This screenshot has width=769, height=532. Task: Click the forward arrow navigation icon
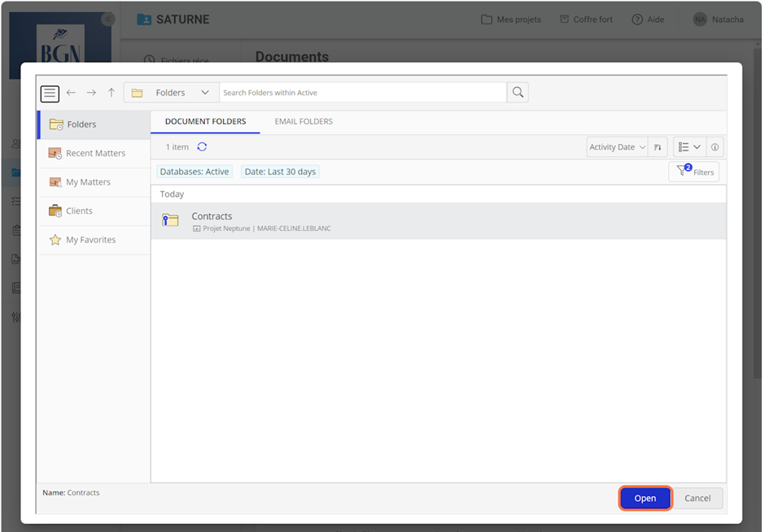[x=91, y=93]
